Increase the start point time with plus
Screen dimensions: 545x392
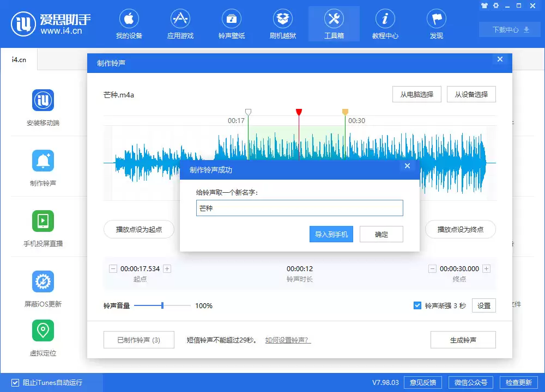coord(167,269)
